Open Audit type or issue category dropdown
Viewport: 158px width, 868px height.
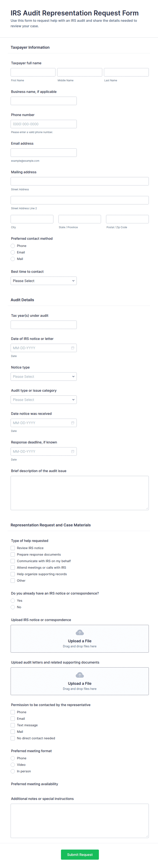[43, 400]
